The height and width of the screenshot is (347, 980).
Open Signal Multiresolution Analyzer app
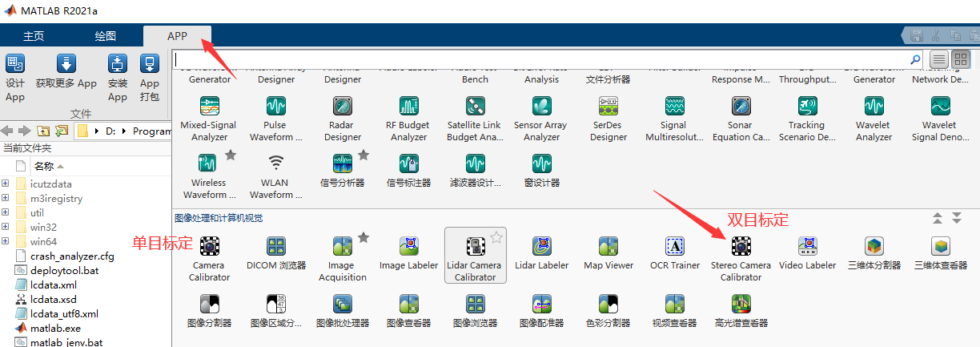coord(674,118)
